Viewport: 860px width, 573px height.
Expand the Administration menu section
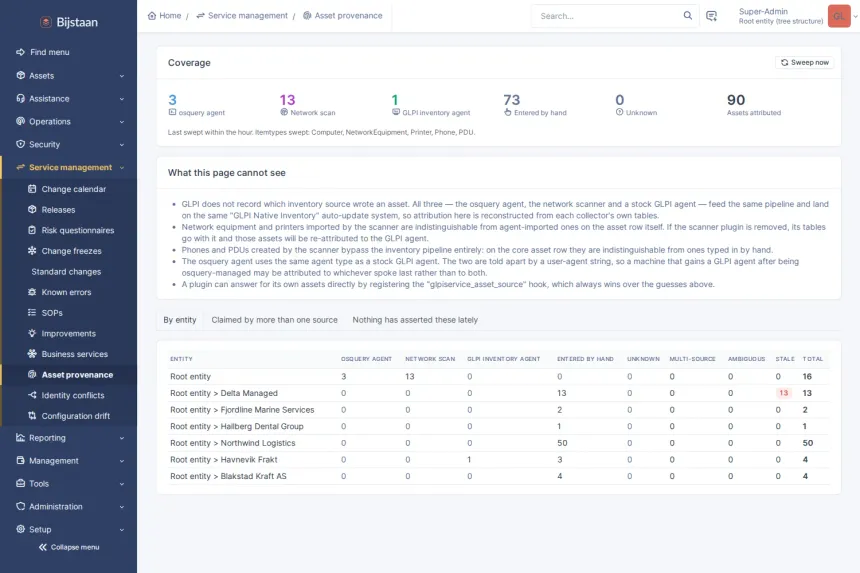[69, 507]
